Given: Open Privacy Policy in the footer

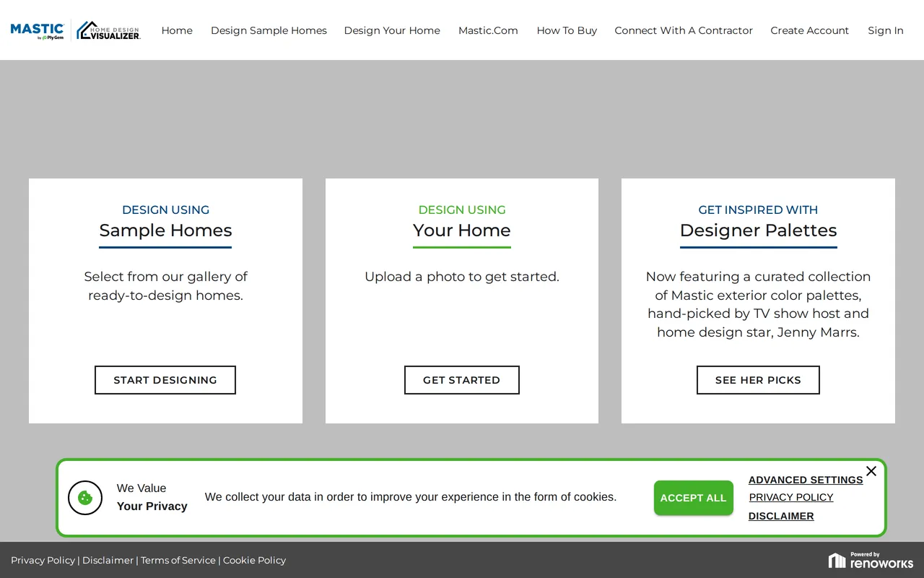Looking at the screenshot, I should pos(43,560).
